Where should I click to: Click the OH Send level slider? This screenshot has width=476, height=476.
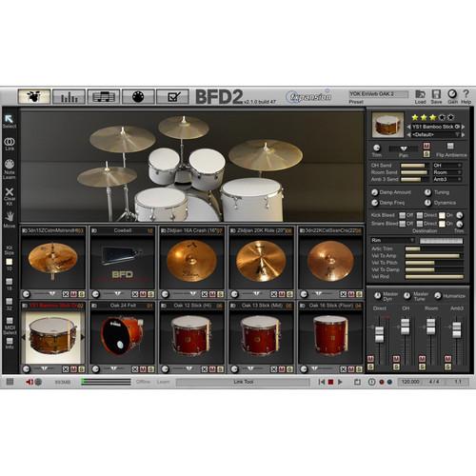(x=414, y=166)
